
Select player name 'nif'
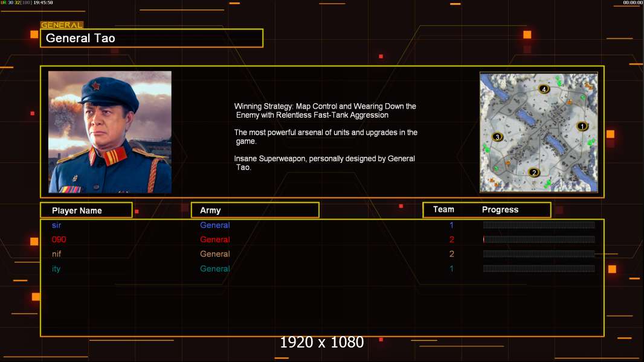tap(56, 254)
